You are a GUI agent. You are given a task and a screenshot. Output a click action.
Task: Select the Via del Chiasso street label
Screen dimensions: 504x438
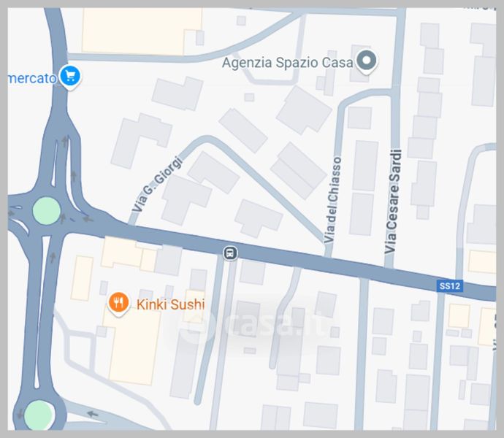click(332, 199)
